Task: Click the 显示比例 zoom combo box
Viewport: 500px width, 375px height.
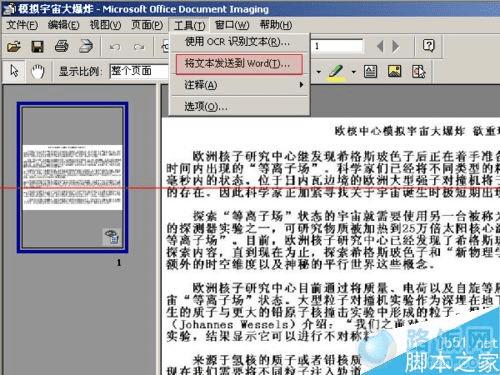Action: click(139, 71)
